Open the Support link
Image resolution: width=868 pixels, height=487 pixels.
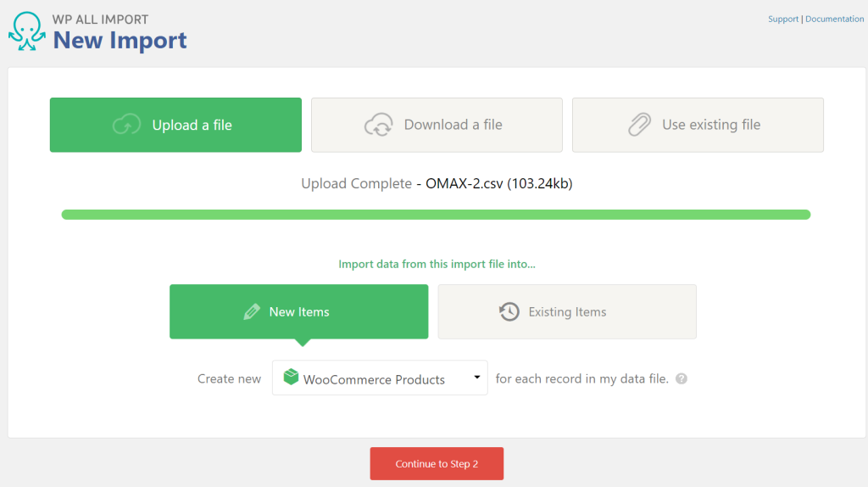pyautogui.click(x=782, y=19)
